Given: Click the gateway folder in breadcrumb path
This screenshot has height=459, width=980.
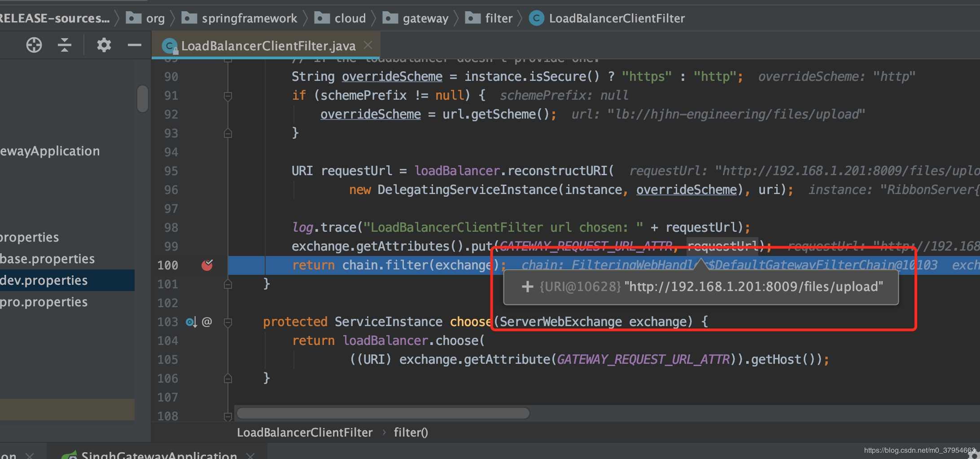Looking at the screenshot, I should [425, 18].
